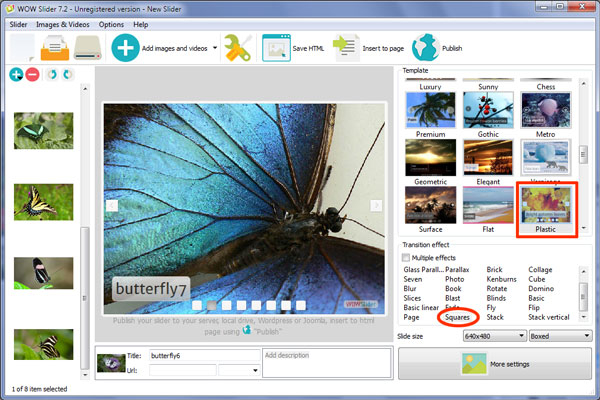600x400 pixels.
Task: Go to next slide arrow in preview
Action: coord(376,206)
